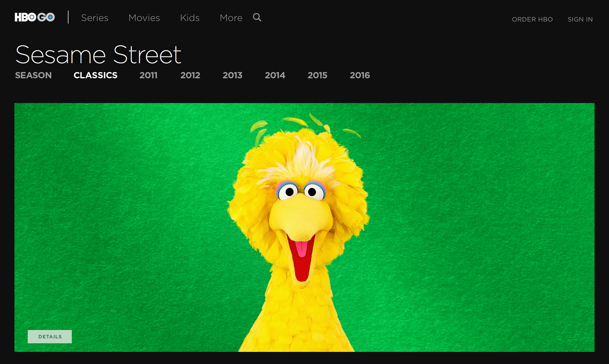Screen dimensions: 609x364
Task: Open the Series menu
Action: coord(95,18)
